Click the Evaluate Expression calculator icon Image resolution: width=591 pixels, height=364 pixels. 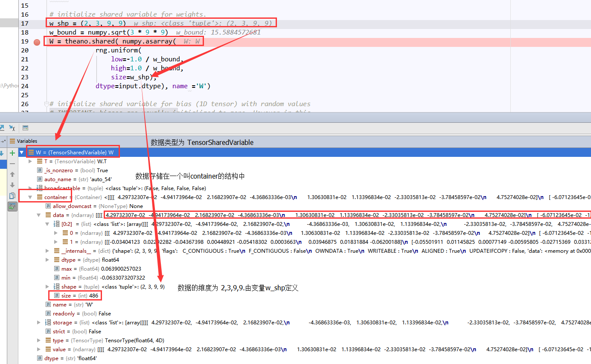tap(25, 127)
